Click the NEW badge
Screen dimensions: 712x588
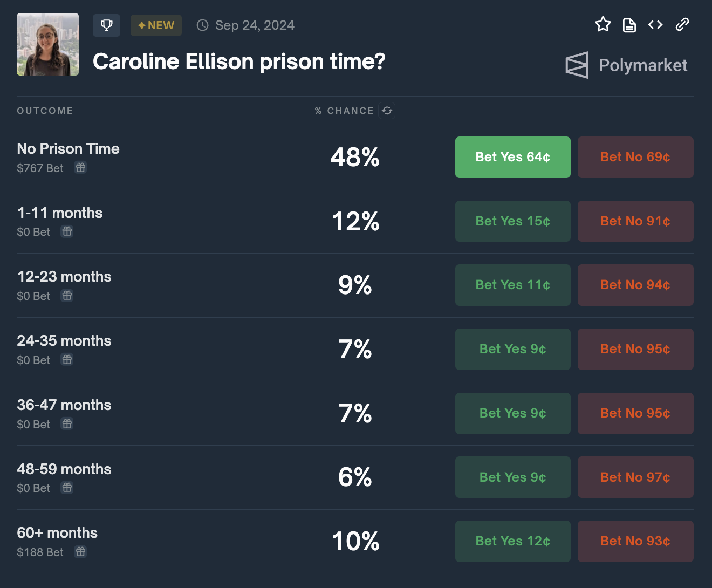pos(156,25)
